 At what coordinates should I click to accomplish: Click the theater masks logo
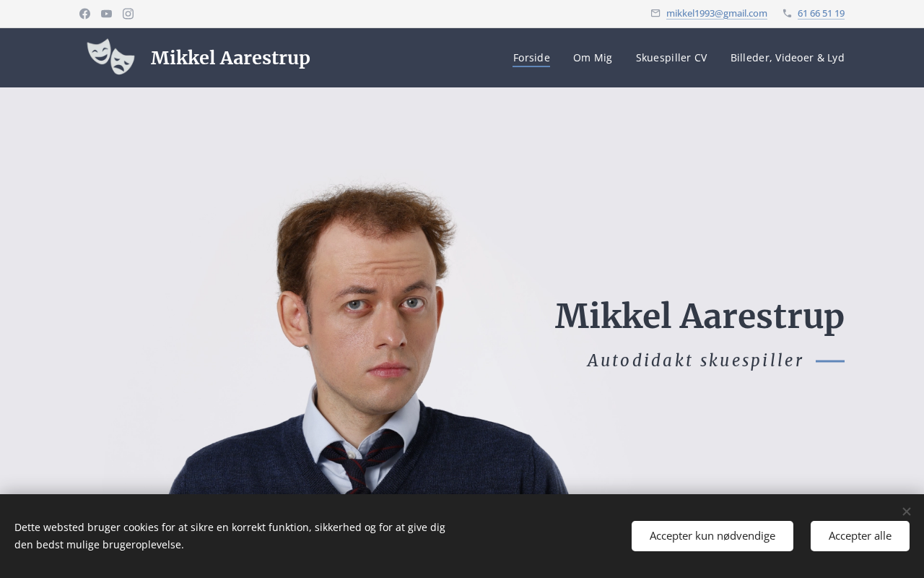point(111,57)
